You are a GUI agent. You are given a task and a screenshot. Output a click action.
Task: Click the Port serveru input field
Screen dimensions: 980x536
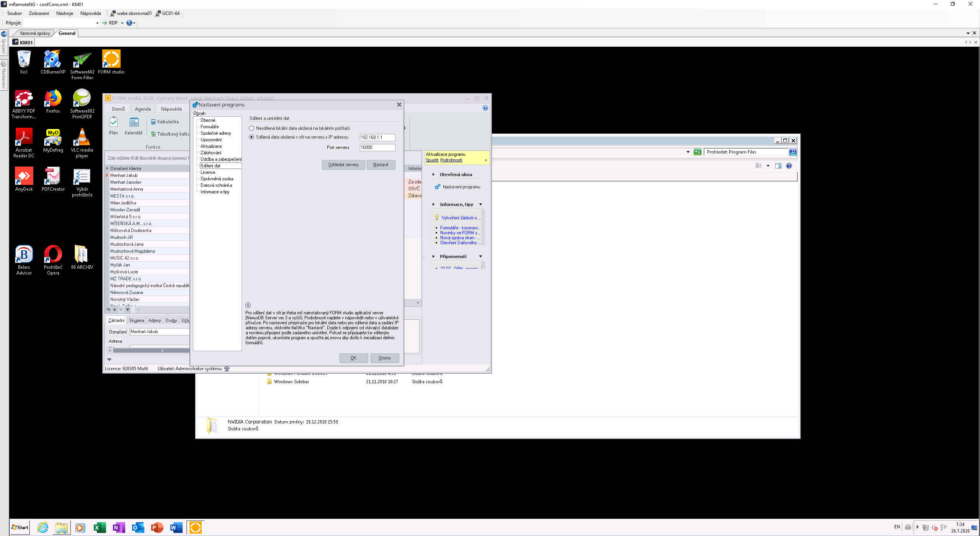coord(377,147)
